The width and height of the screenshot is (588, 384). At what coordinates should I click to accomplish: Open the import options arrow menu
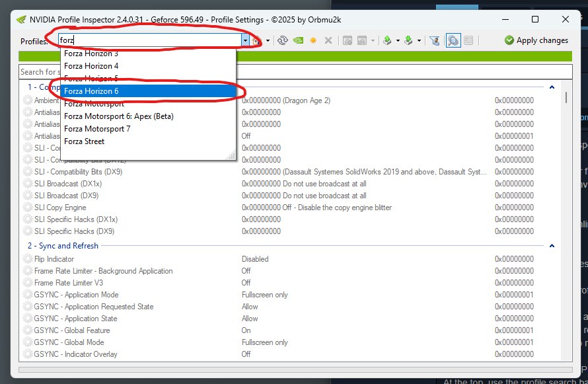click(419, 40)
